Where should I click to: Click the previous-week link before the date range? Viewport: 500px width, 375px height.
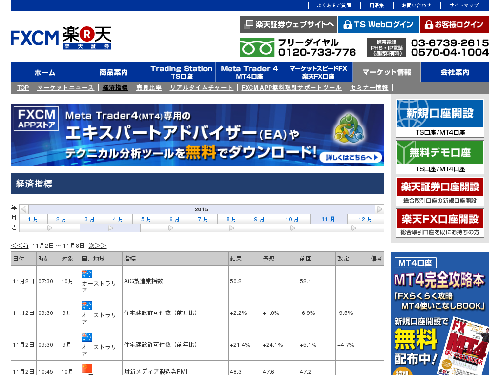coord(20,246)
